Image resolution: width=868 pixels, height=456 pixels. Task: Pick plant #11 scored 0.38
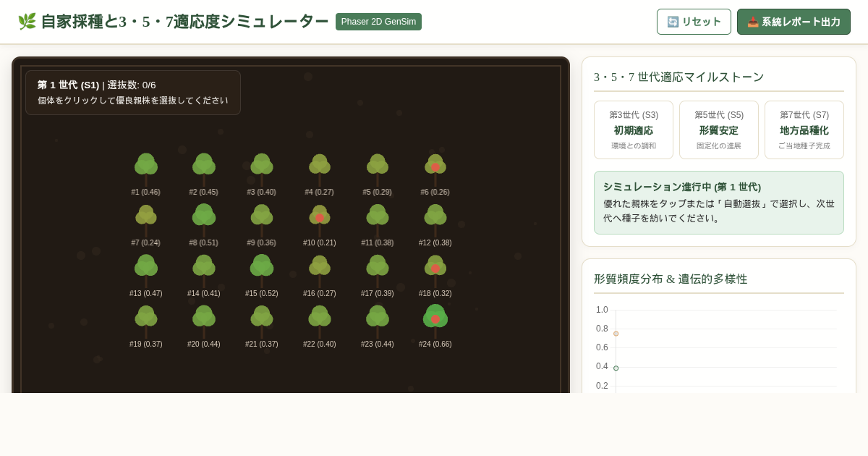click(x=378, y=221)
